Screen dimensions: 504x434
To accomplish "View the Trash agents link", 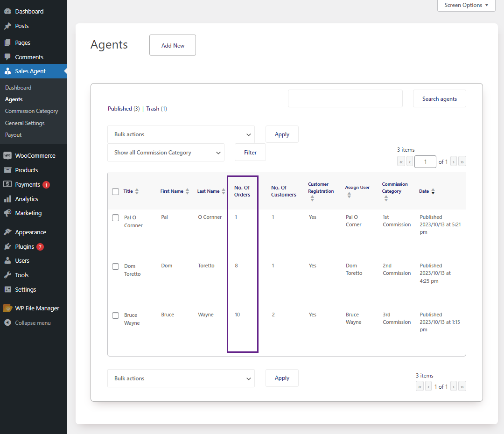I will point(153,109).
